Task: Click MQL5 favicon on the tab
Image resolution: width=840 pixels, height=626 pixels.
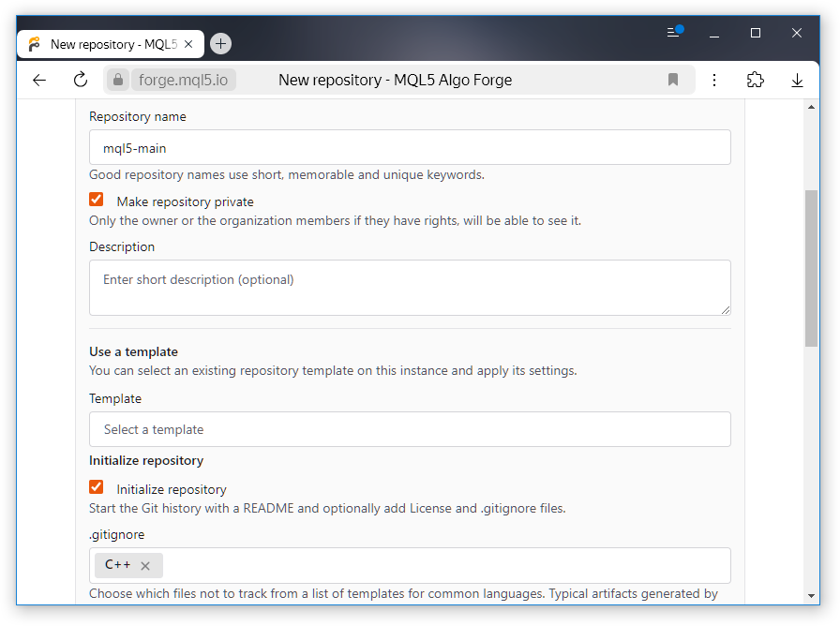Action: tap(35, 44)
